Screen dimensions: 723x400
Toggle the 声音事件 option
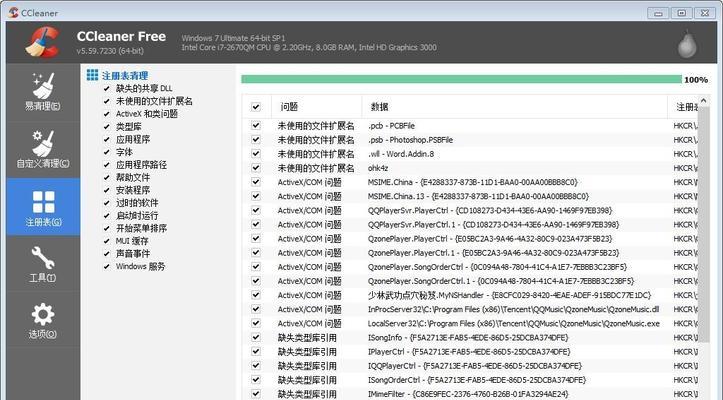pyautogui.click(x=107, y=253)
